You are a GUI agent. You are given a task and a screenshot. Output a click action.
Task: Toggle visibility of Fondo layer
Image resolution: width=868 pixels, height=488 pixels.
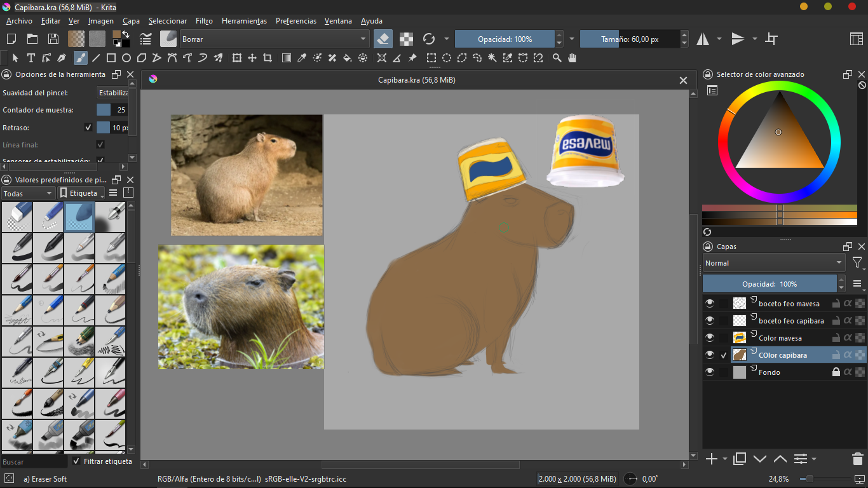710,372
